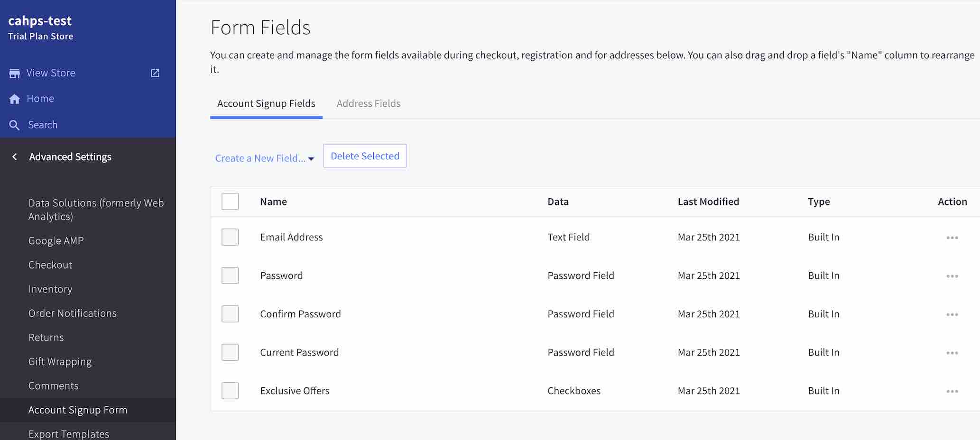
Task: Open the action ellipsis for Exclusive Offers
Action: point(952,391)
